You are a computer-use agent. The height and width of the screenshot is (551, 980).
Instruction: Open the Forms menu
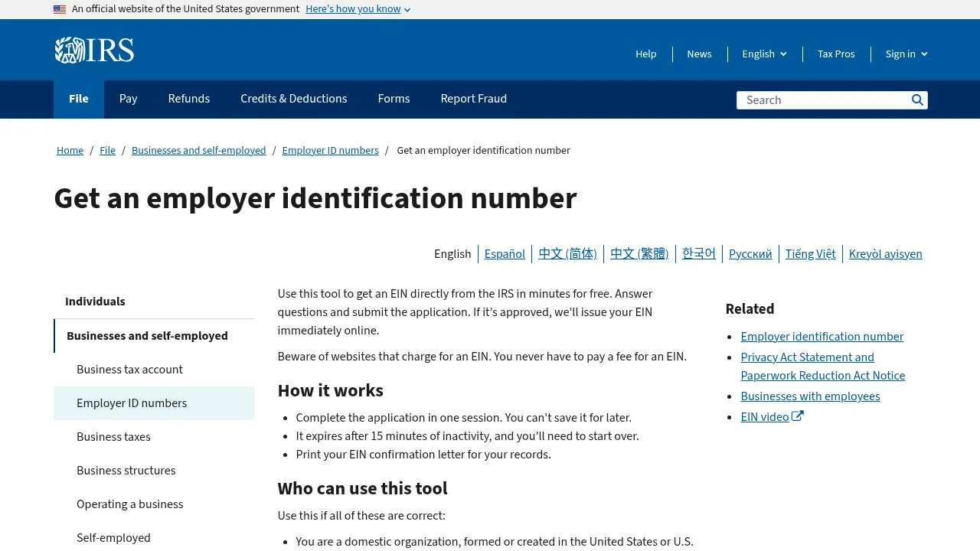pyautogui.click(x=394, y=99)
